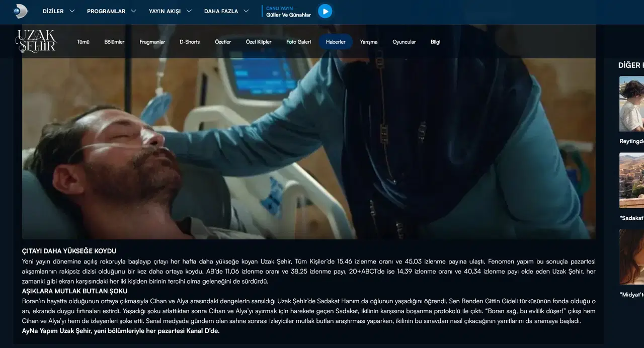
Task: Expand the Diziler dropdown menu
Action: (58, 11)
